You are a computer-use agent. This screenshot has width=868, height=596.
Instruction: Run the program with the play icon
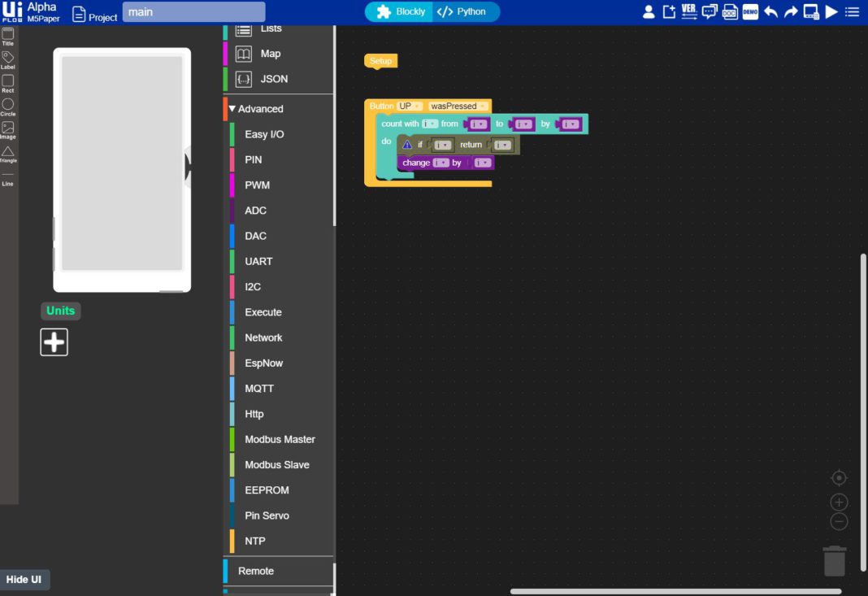[x=831, y=11]
